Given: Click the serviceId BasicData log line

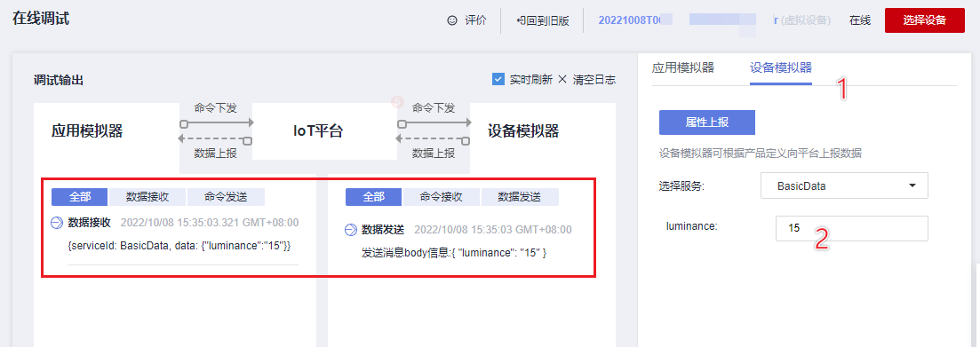Looking at the screenshot, I should click(x=179, y=246).
